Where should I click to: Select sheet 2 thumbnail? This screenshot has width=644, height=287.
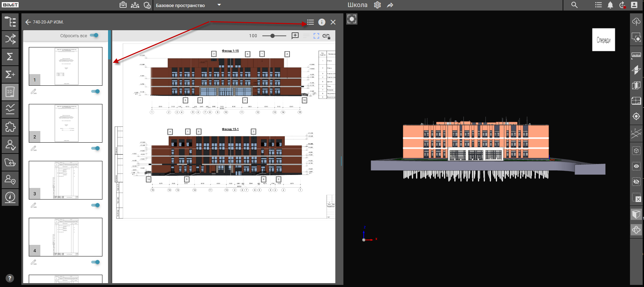66,123
